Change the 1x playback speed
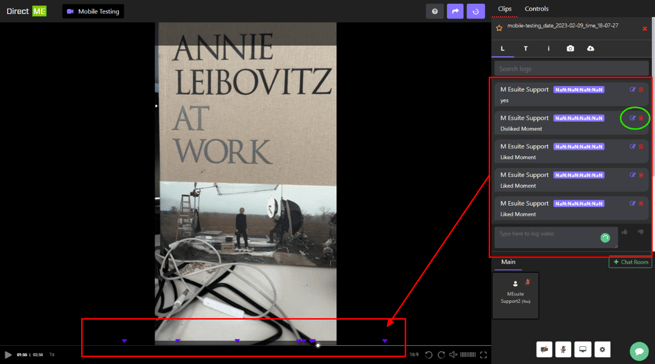 (x=52, y=355)
